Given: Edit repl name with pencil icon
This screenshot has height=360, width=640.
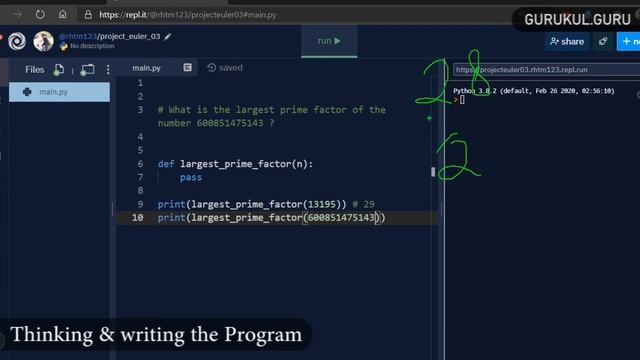Looking at the screenshot, I should [x=168, y=37].
